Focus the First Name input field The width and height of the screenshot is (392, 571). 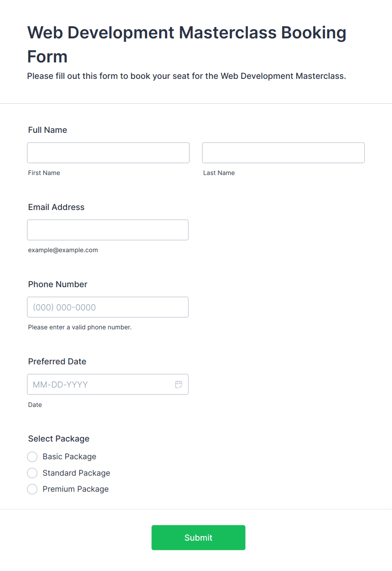point(108,153)
